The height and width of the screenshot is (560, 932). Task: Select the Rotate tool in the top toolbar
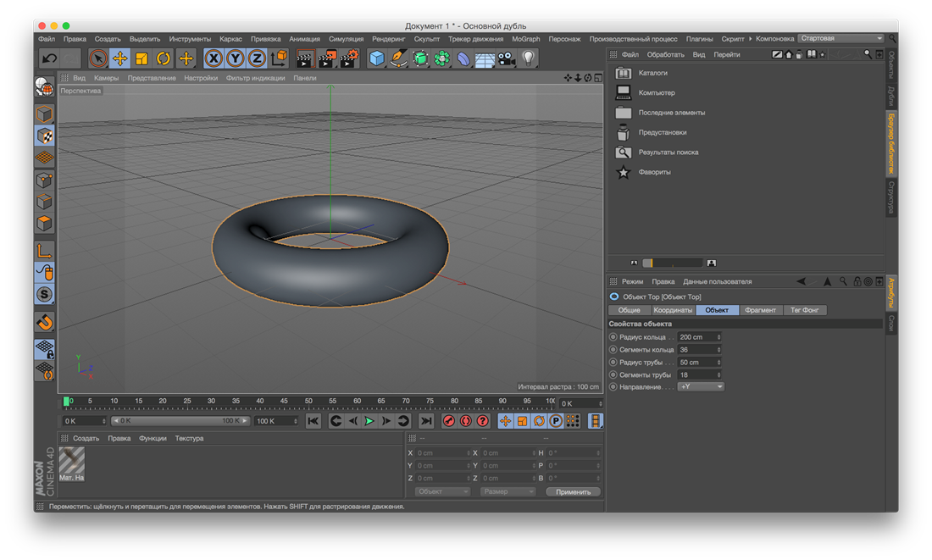[x=164, y=58]
